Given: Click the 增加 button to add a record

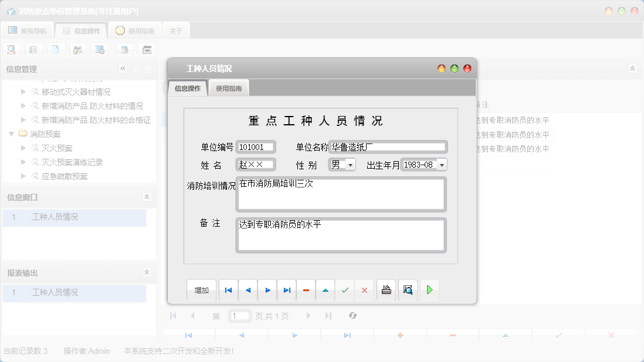Looking at the screenshot, I should tap(201, 289).
